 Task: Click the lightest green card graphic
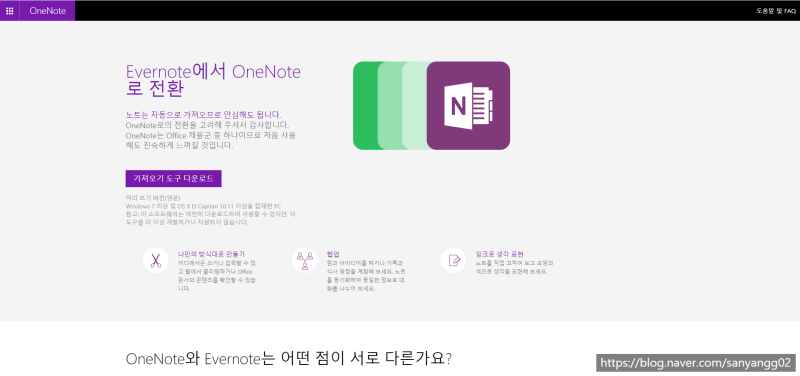(x=414, y=106)
